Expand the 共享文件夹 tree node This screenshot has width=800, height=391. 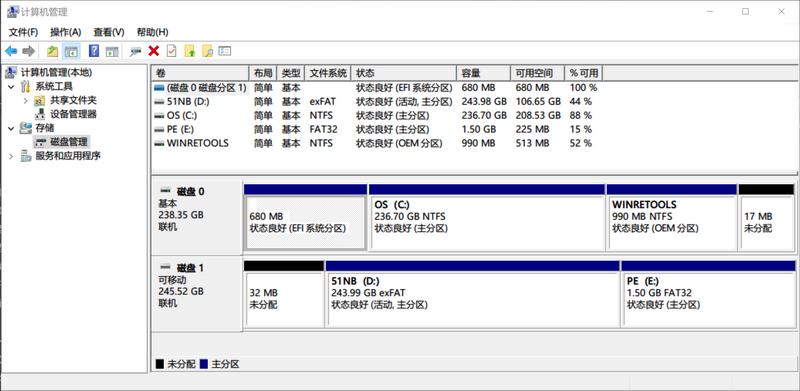26,101
